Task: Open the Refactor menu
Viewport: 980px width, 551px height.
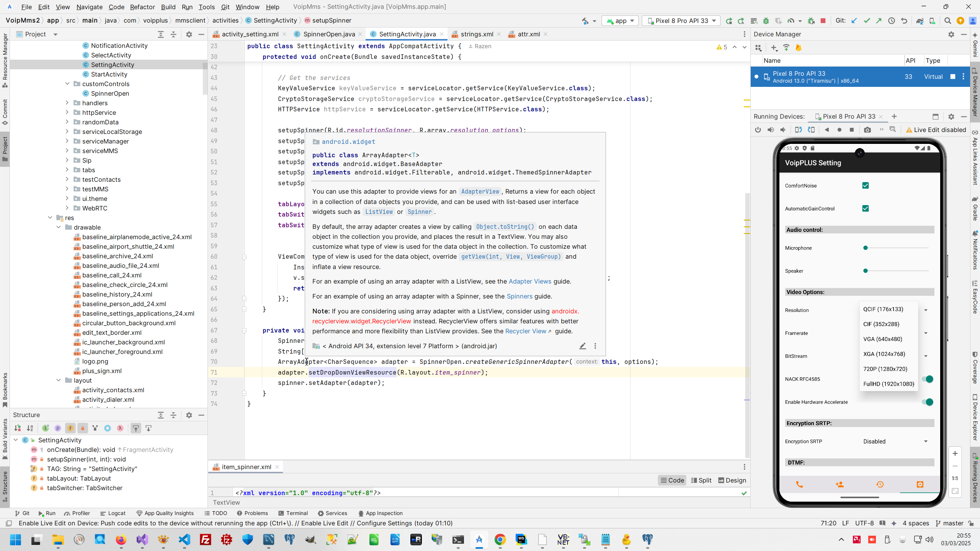Action: pos(142,7)
